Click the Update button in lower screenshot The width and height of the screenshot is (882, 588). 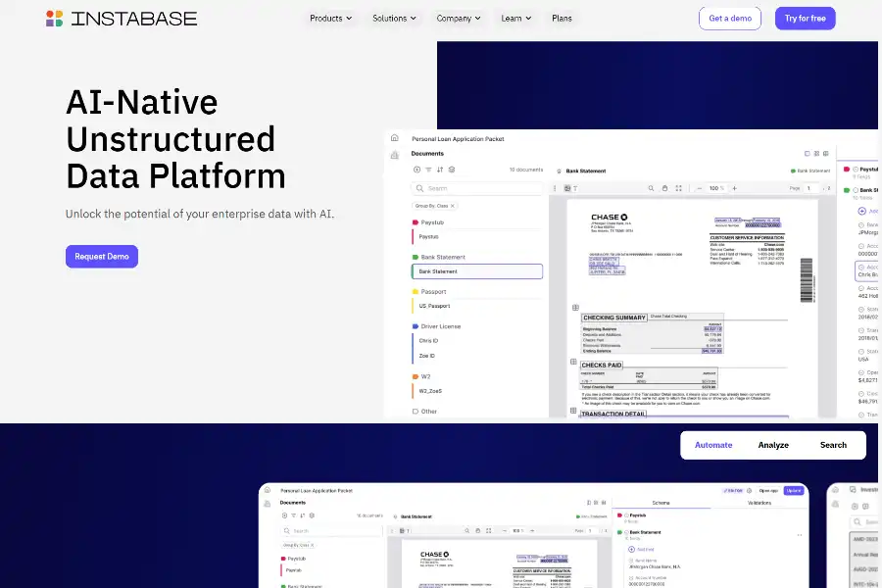pos(794,491)
